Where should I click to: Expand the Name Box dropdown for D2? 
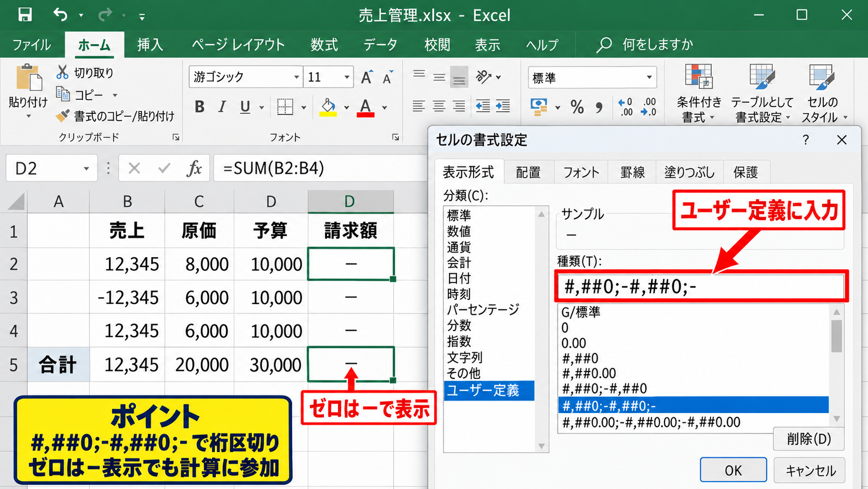coord(86,168)
